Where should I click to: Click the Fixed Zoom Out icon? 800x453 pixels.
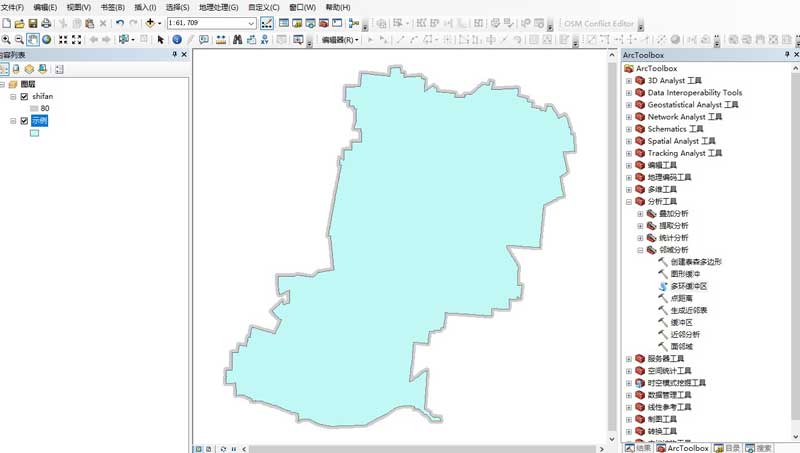[77, 39]
